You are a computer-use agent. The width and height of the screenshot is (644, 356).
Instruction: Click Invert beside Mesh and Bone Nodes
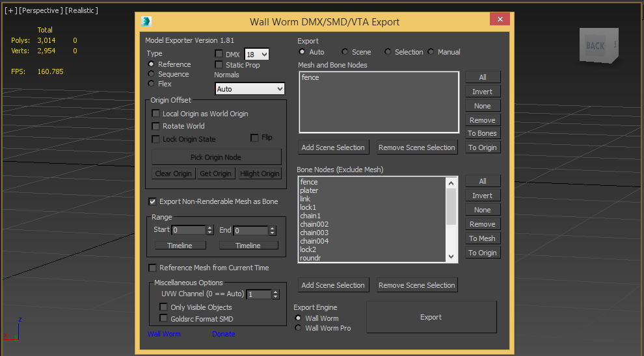[483, 92]
